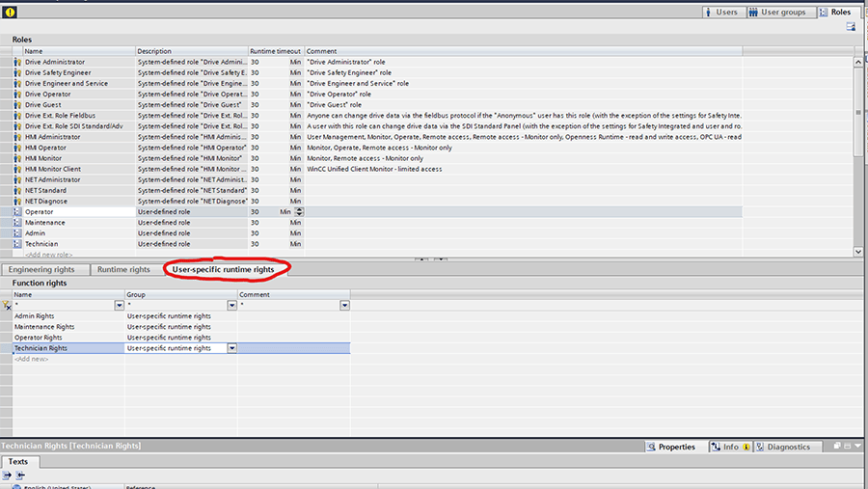Open Technician Rights group dropdown
The height and width of the screenshot is (489, 868).
pos(231,348)
